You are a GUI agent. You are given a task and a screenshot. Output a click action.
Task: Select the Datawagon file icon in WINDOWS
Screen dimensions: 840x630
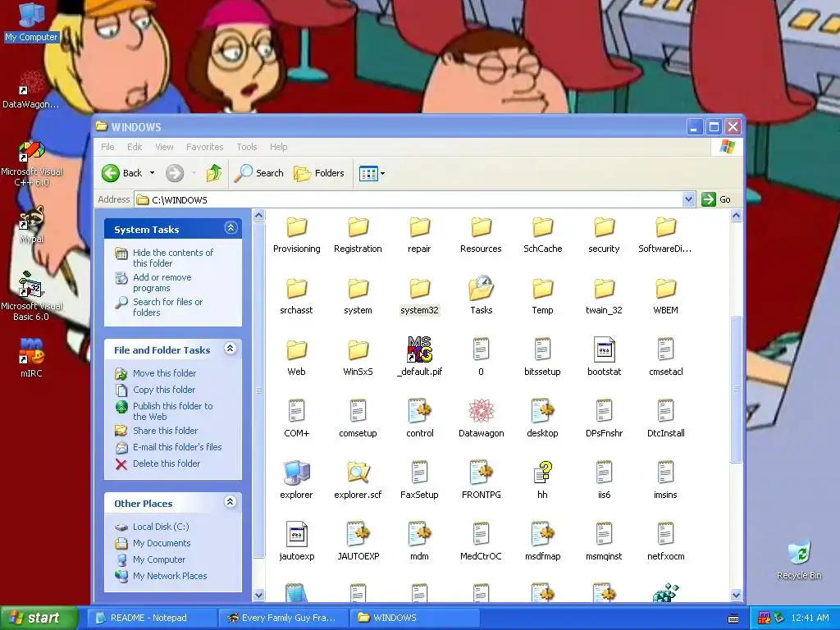pyautogui.click(x=481, y=412)
